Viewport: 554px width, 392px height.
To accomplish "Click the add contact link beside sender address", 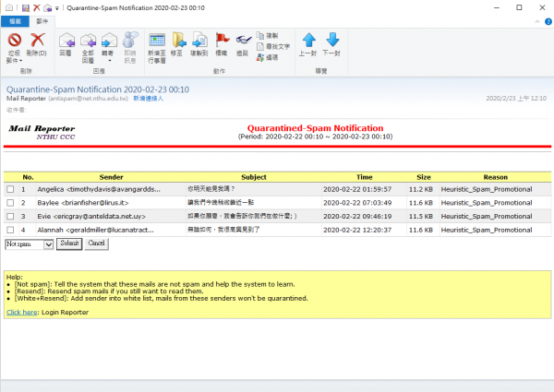I will (x=147, y=97).
